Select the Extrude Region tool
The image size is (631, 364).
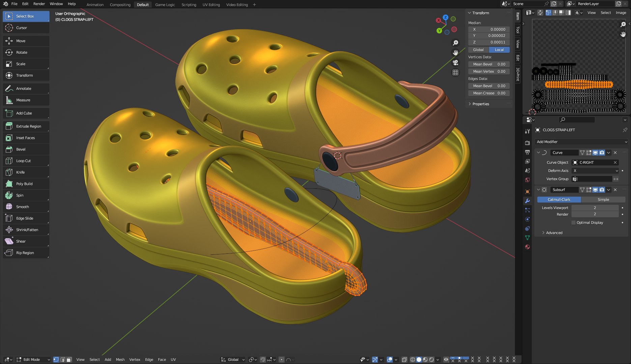click(x=26, y=126)
